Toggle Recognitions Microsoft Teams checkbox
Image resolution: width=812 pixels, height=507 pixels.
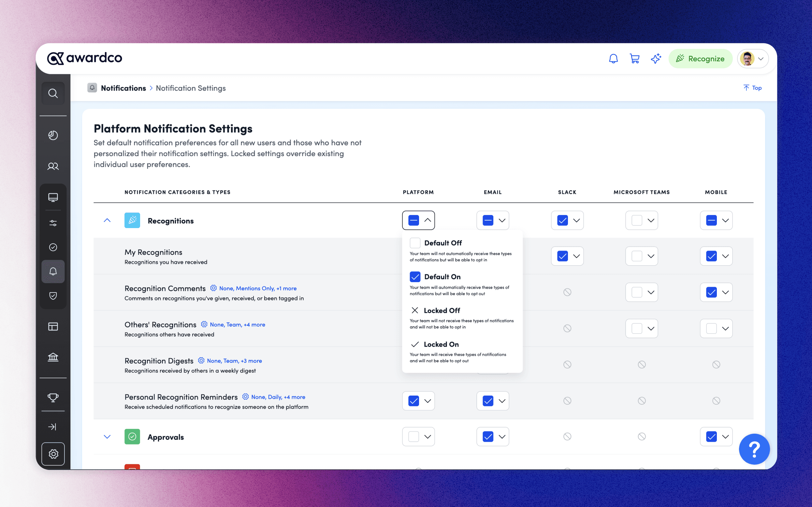(637, 220)
